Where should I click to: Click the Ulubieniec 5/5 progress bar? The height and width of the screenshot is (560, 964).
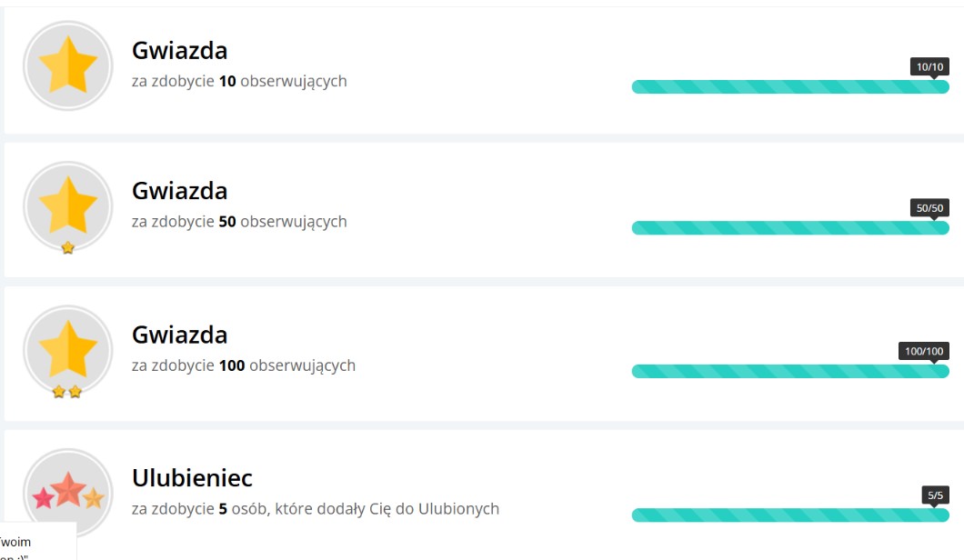(789, 515)
